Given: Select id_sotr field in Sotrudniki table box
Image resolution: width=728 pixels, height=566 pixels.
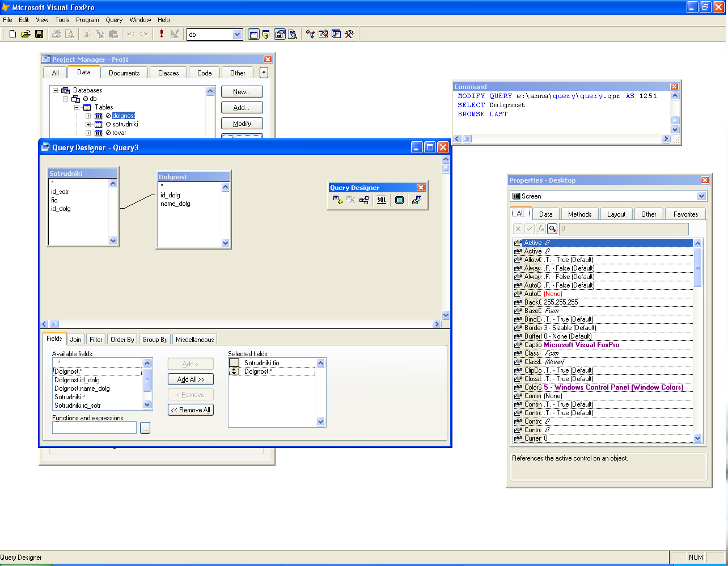Looking at the screenshot, I should 60,192.
